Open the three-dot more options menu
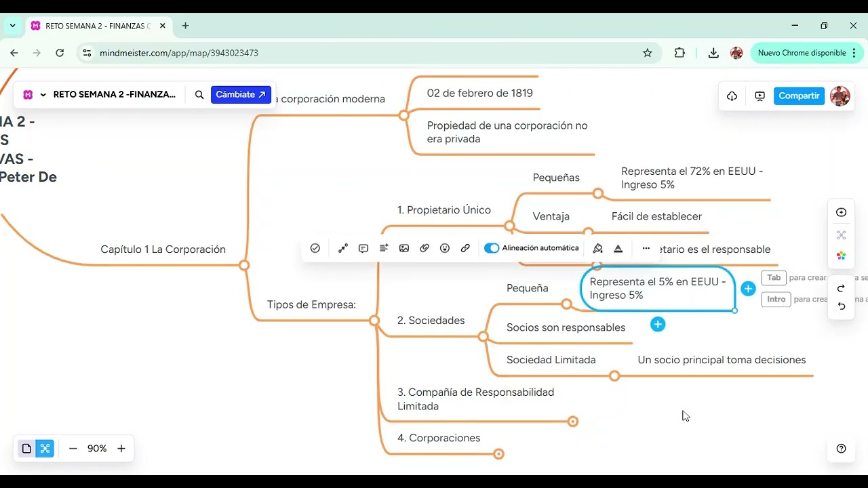The image size is (868, 488). coord(646,249)
